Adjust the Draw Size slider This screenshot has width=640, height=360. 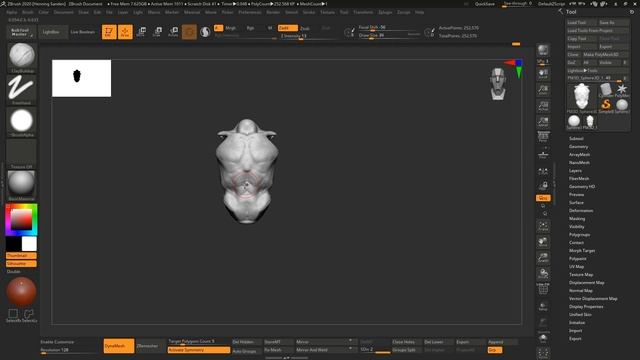pyautogui.click(x=389, y=36)
